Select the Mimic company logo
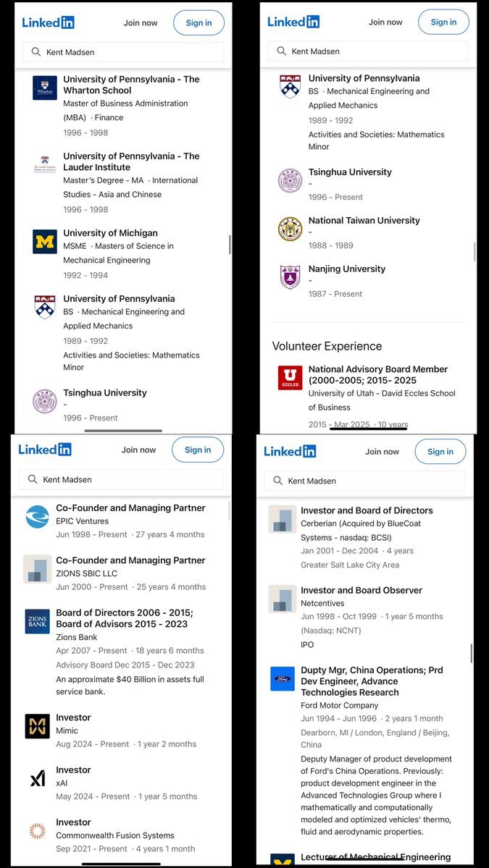Image resolution: width=489 pixels, height=868 pixels. coord(37,726)
